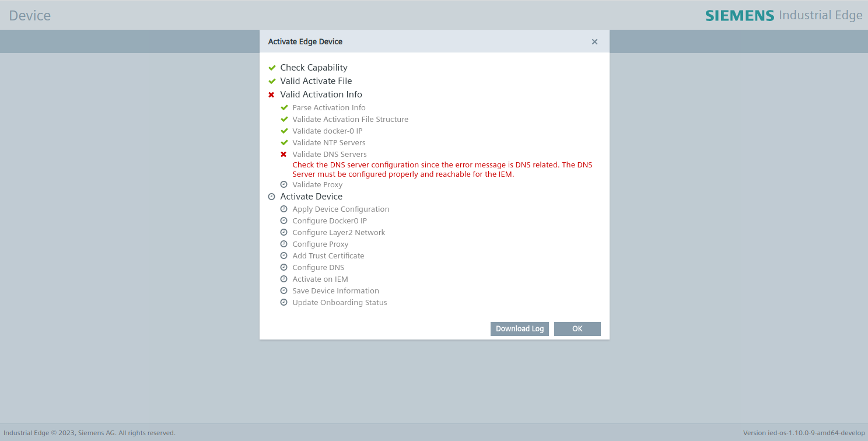
Task: Click the checkmark next to Parse Activation Info
Action: coord(284,107)
